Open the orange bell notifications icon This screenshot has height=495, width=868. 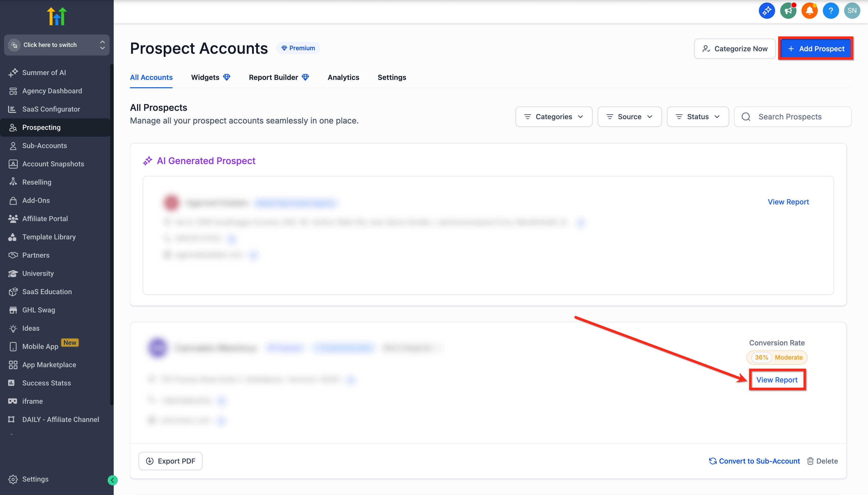coord(809,11)
